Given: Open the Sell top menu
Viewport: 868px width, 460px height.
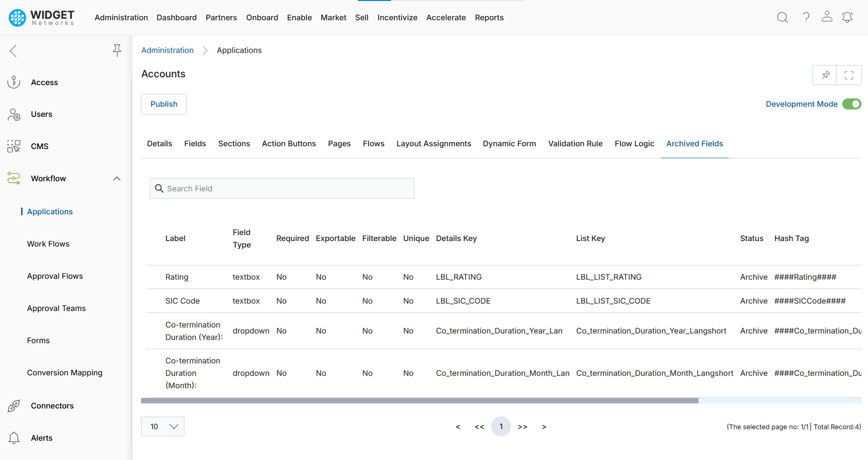Looking at the screenshot, I should [362, 17].
